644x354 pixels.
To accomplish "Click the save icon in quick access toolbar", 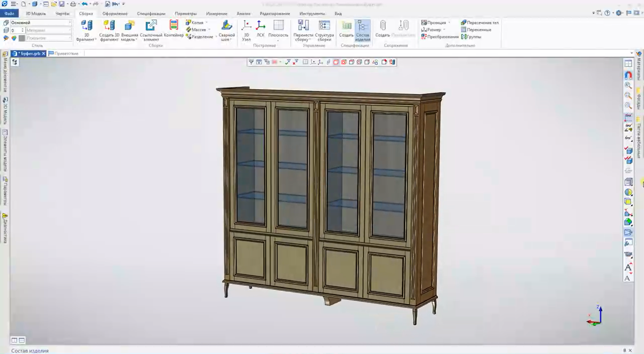I will click(x=62, y=4).
